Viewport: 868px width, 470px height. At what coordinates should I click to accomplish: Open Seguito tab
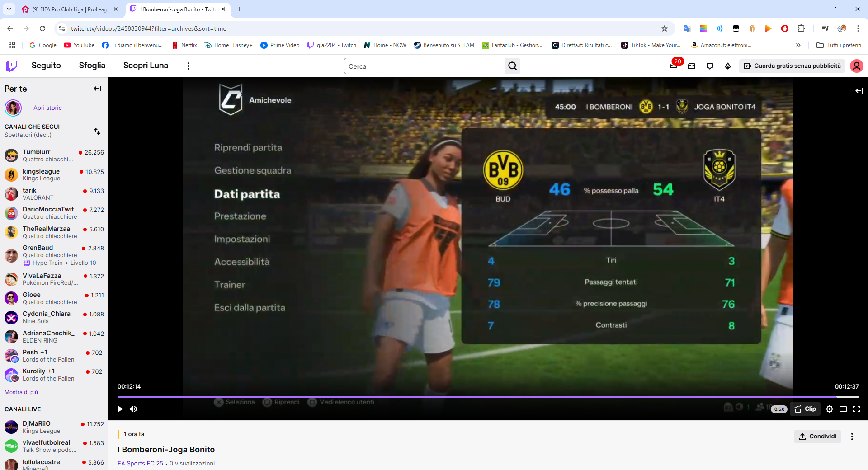pyautogui.click(x=46, y=66)
